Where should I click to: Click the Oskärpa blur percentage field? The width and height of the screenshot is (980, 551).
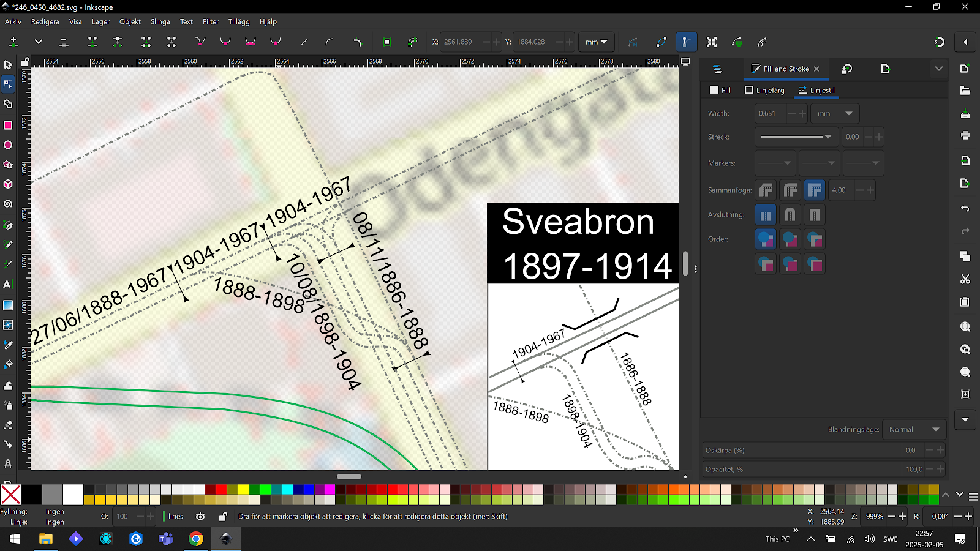click(x=802, y=450)
